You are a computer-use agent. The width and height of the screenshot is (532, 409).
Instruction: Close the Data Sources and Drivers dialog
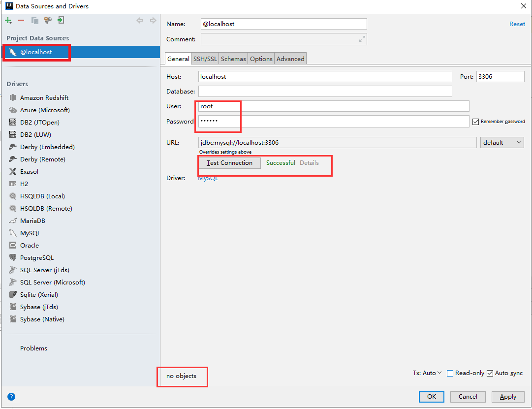click(x=524, y=6)
